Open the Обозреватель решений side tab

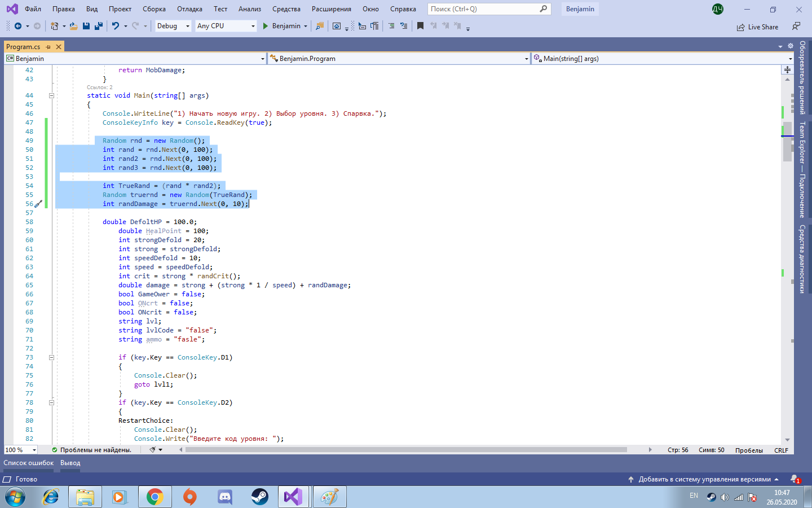(x=802, y=77)
